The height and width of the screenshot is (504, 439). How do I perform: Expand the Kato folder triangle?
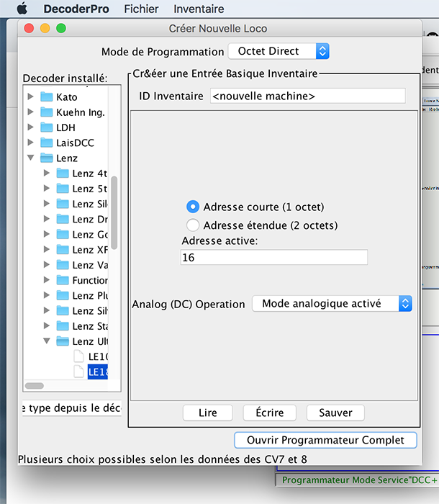30,96
